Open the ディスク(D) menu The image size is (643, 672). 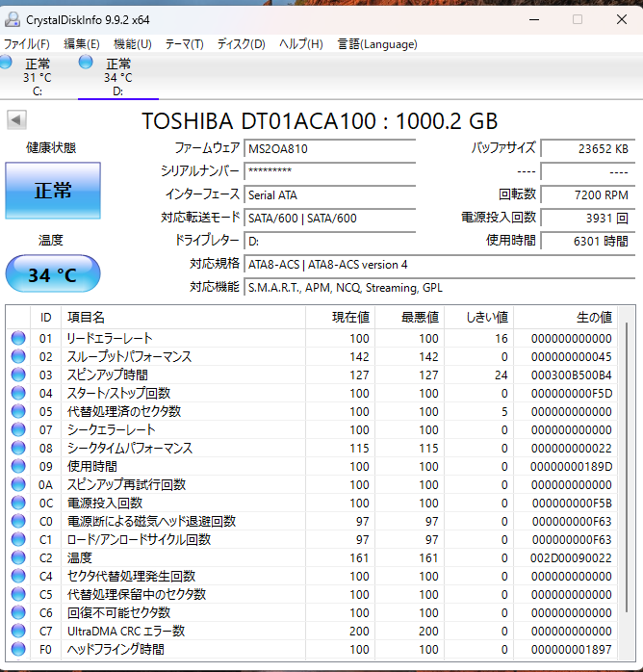[242, 44]
